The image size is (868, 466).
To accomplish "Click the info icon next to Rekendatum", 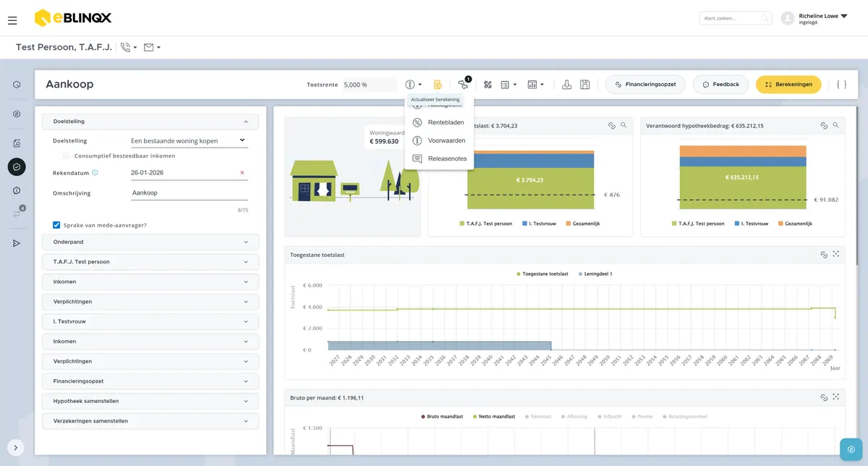I will click(95, 173).
